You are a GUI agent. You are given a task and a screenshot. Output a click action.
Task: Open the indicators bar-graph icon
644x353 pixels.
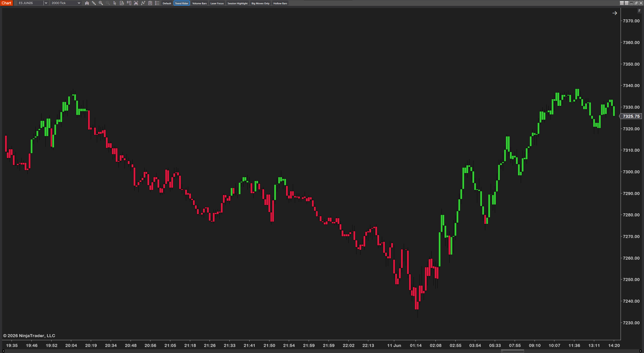point(136,3)
